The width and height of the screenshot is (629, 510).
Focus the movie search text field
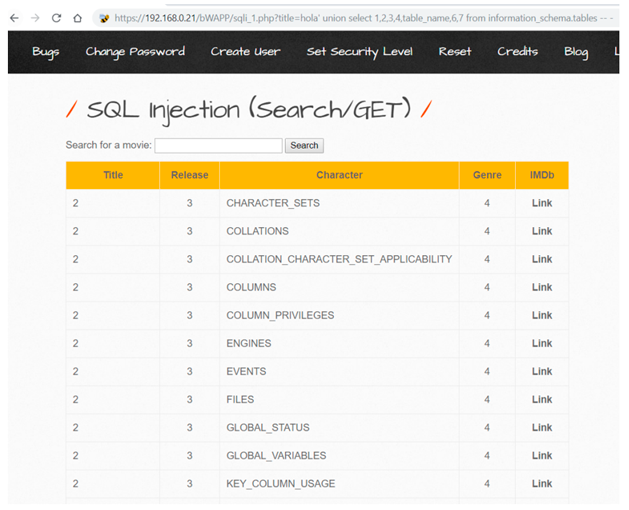218,146
